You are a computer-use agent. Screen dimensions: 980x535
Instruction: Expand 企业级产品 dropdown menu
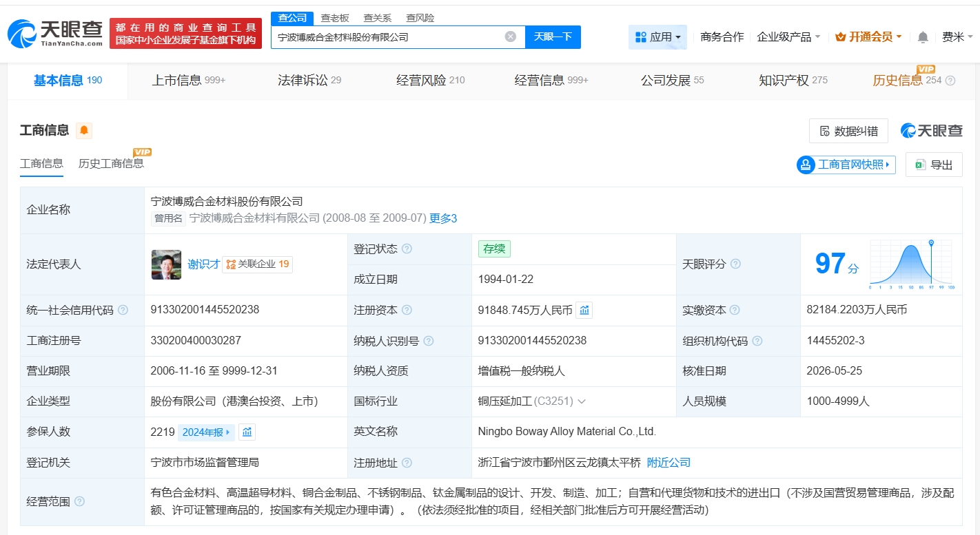tap(788, 37)
